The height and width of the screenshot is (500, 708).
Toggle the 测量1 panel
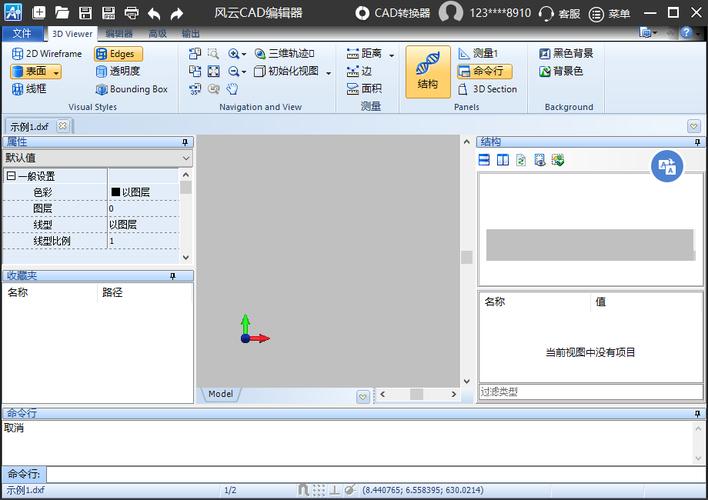478,54
